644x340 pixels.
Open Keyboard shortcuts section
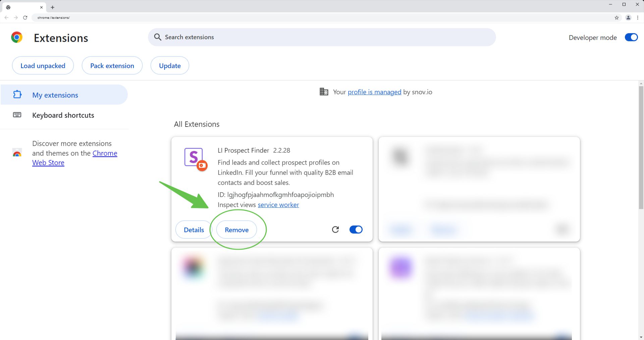click(x=63, y=115)
